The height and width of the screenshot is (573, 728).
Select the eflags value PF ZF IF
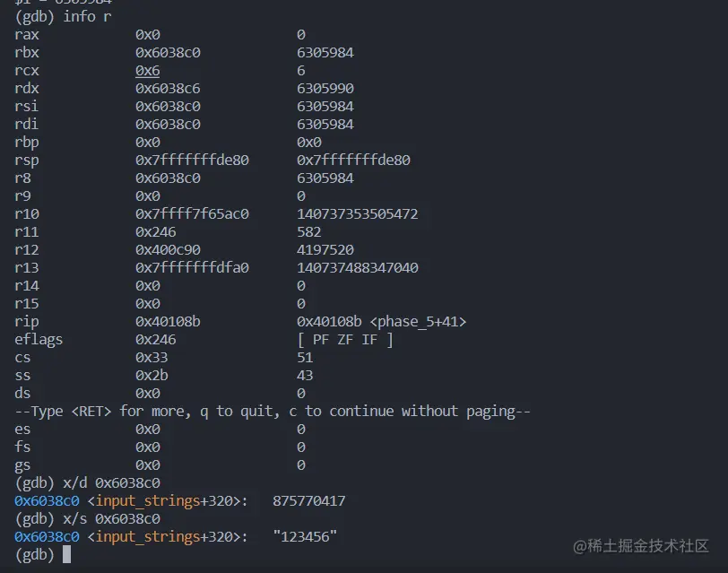344,339
